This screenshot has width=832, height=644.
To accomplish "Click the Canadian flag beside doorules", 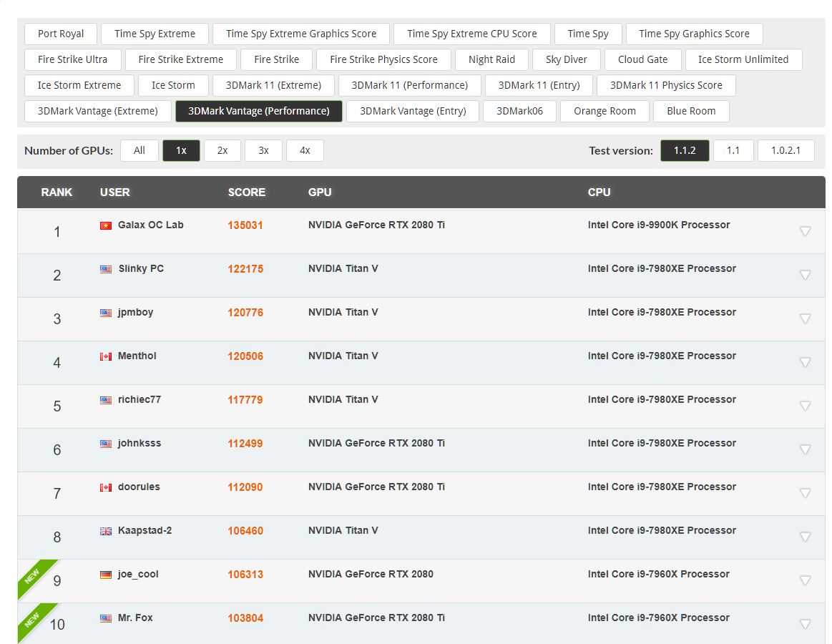I will pyautogui.click(x=106, y=487).
